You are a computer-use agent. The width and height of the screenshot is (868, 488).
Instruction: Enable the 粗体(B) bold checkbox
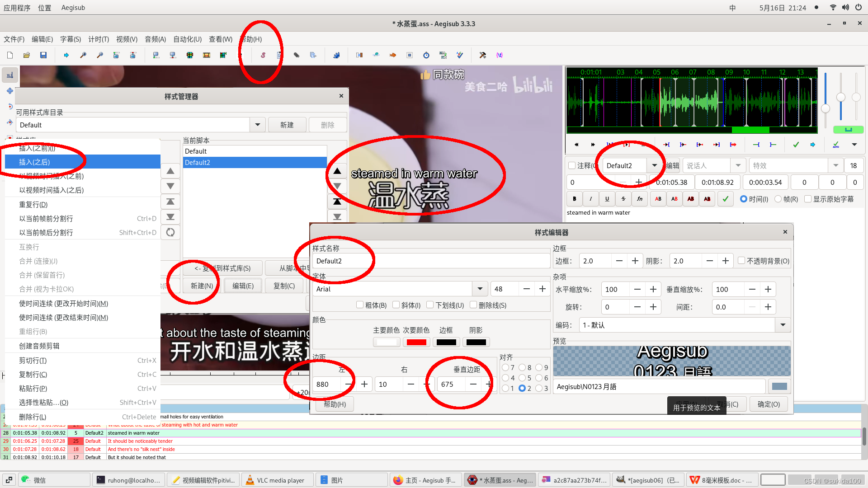(360, 305)
